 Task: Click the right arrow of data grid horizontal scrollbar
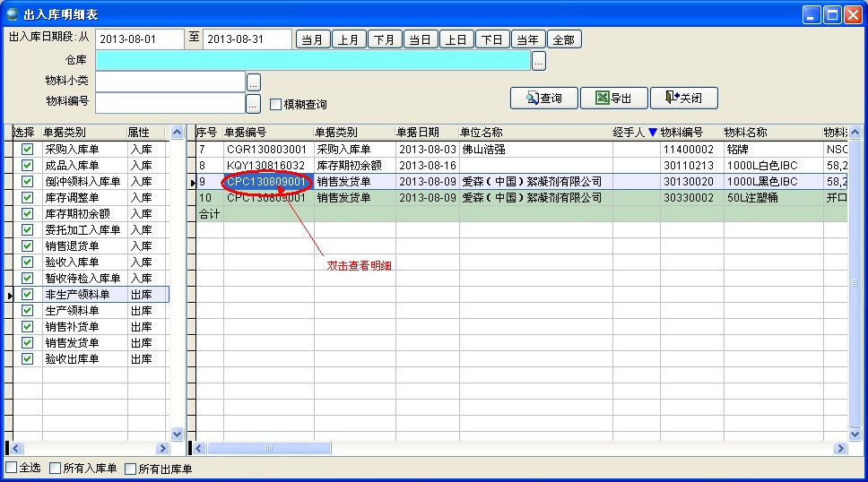[x=841, y=448]
